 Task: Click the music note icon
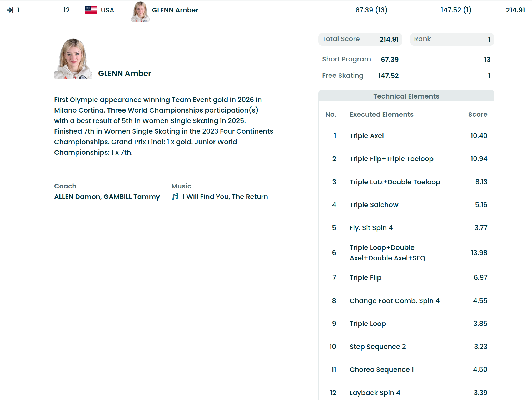pos(175,197)
